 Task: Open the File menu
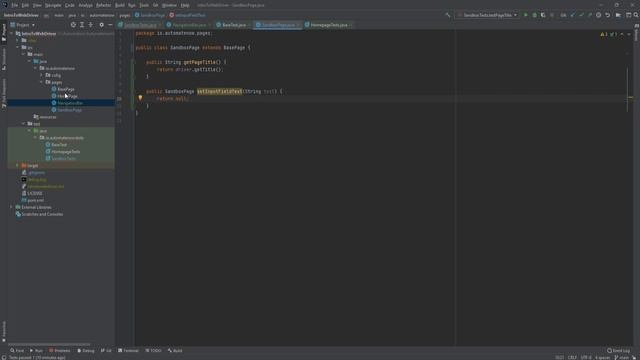coord(15,5)
